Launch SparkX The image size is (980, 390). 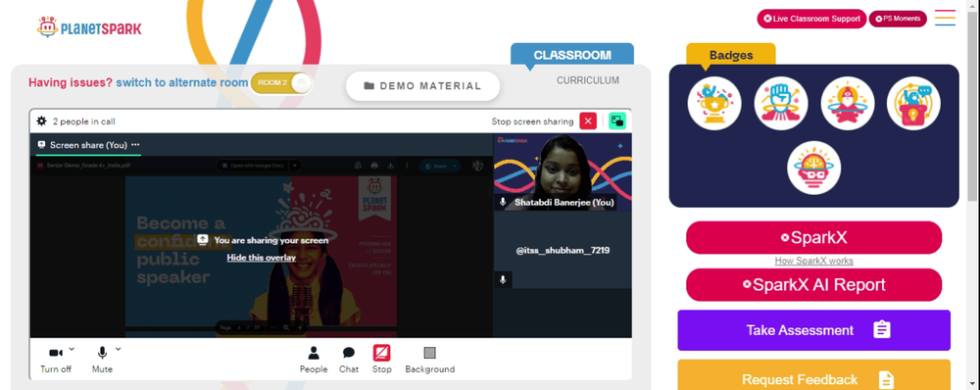(813, 237)
